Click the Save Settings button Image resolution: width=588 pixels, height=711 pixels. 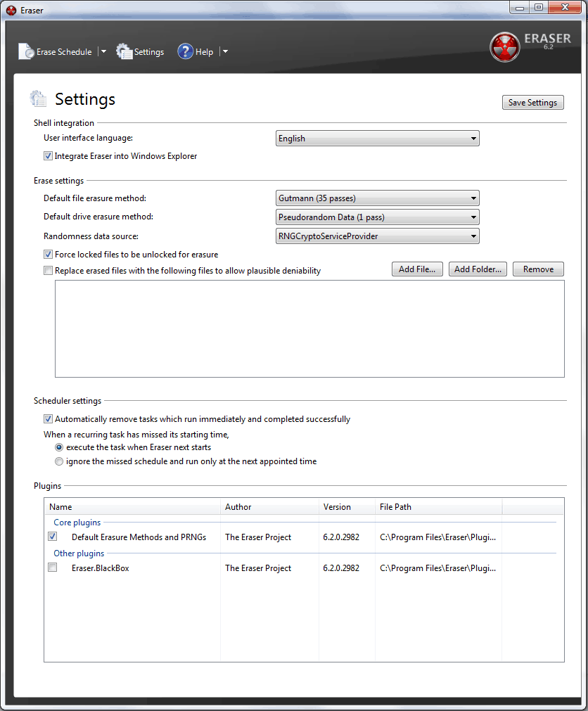point(532,103)
